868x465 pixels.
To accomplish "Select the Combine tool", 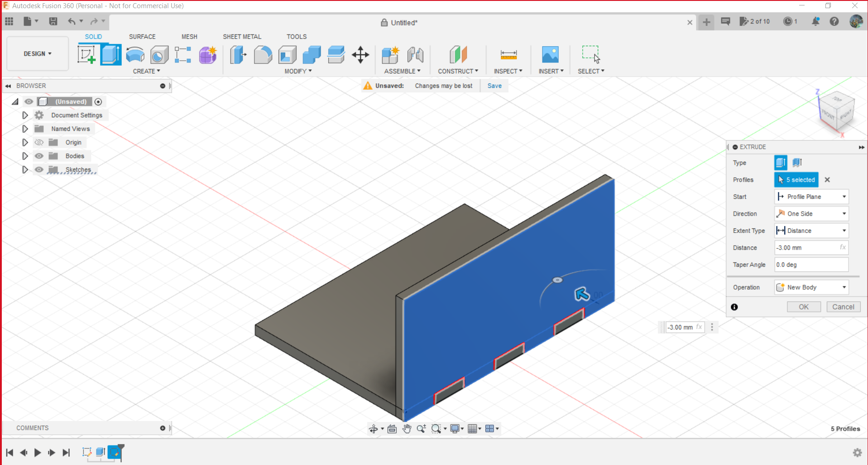I will coord(312,55).
